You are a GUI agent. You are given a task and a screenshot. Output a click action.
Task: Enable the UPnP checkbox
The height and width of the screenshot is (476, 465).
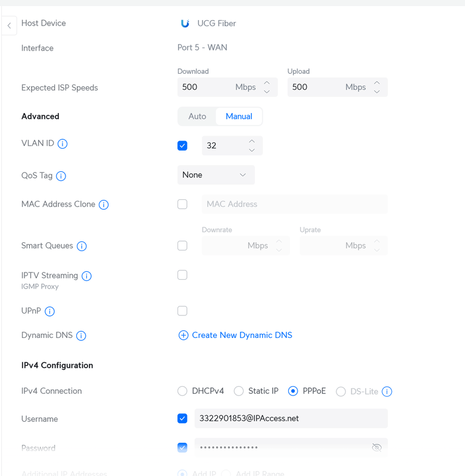(x=182, y=311)
